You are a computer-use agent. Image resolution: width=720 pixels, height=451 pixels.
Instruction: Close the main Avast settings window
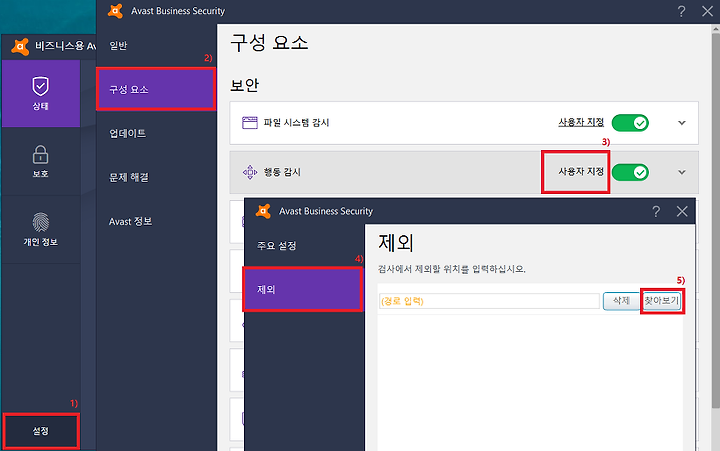tap(707, 11)
